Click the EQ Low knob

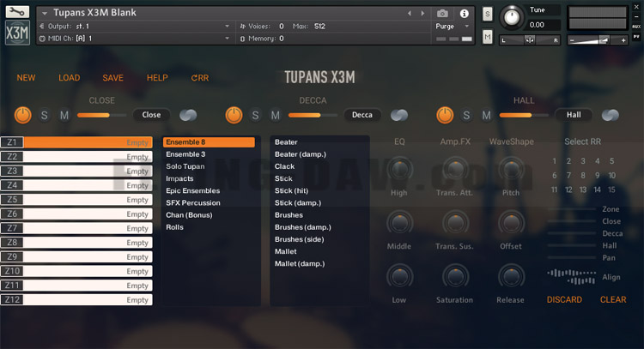(x=399, y=277)
